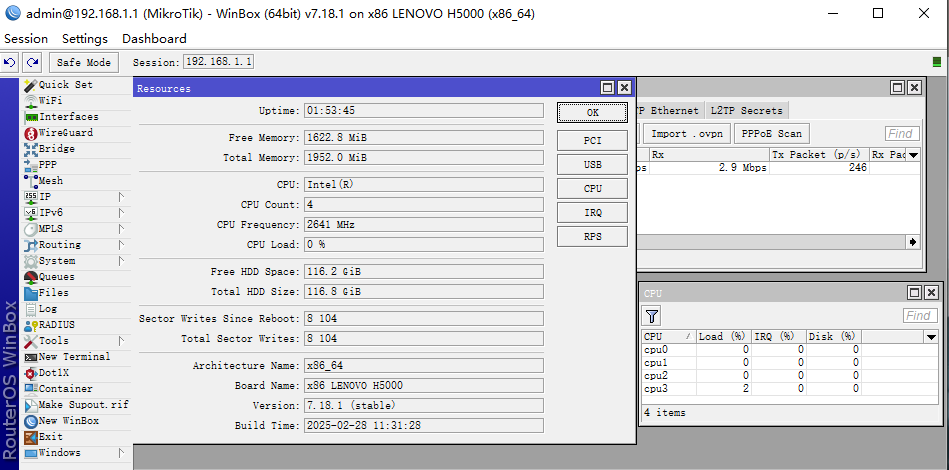949x470 pixels.
Task: Click the CPU button in Resources
Action: tap(593, 189)
